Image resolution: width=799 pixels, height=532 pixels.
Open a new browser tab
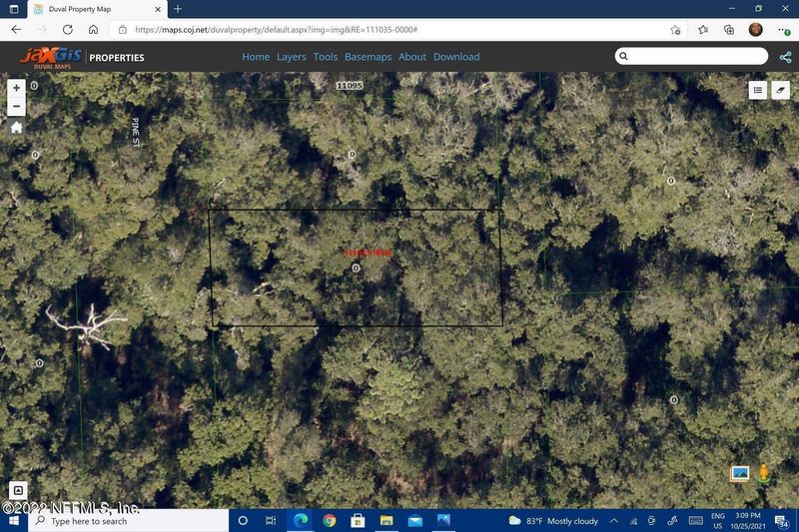click(x=178, y=9)
